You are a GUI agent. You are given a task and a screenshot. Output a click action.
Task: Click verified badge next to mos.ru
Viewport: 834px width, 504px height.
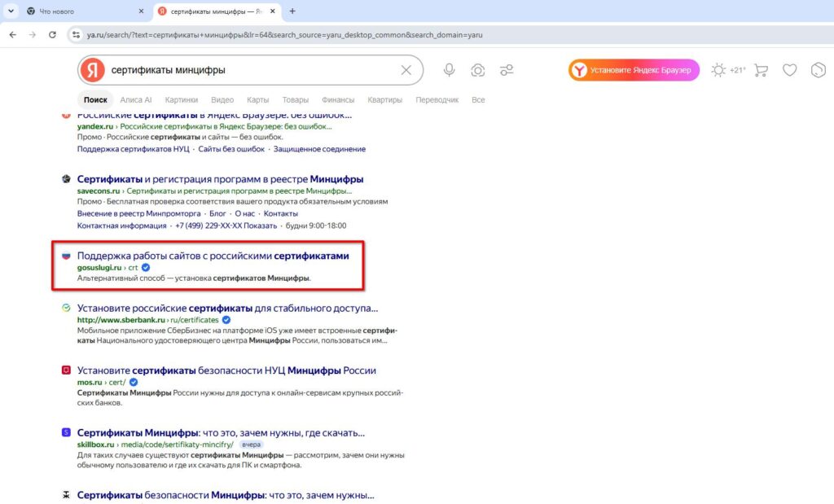pyautogui.click(x=134, y=382)
